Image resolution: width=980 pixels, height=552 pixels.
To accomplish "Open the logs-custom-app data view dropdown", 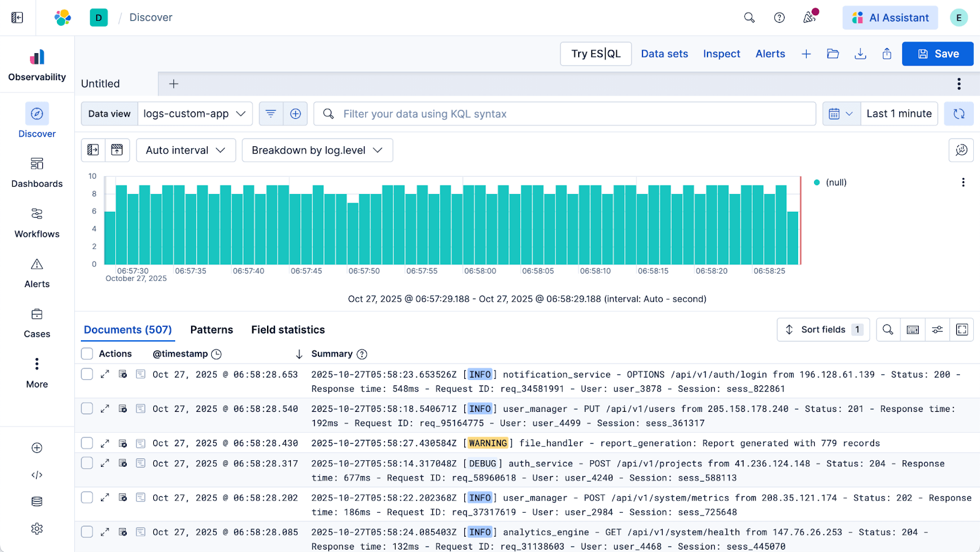I will pyautogui.click(x=195, y=114).
